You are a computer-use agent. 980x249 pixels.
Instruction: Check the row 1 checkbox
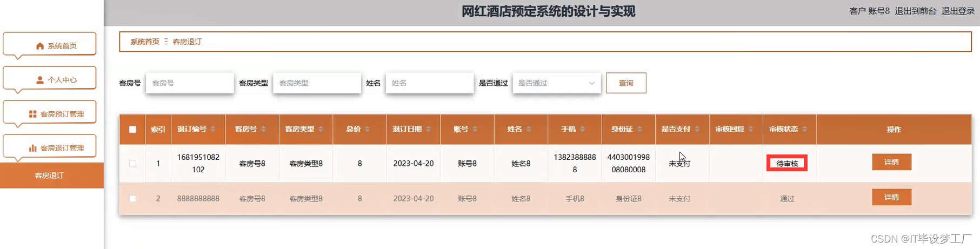coord(132,163)
